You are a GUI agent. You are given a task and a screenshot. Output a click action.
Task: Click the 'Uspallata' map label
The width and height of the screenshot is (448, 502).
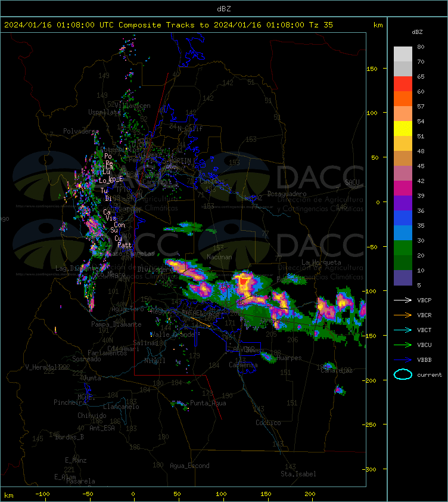[104, 112]
